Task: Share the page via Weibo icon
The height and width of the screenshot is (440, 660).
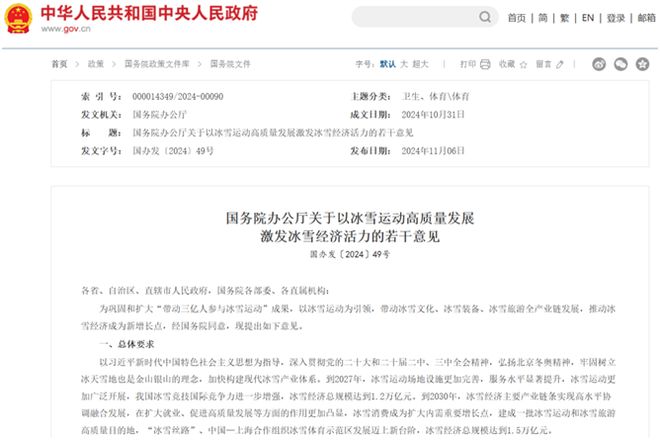Action: point(599,64)
